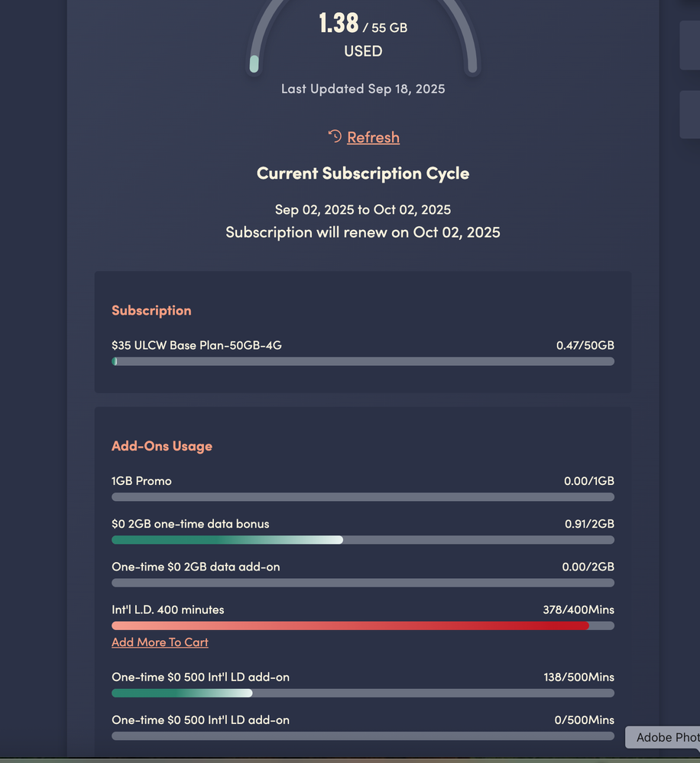Select the Subscription section heading

click(x=151, y=310)
